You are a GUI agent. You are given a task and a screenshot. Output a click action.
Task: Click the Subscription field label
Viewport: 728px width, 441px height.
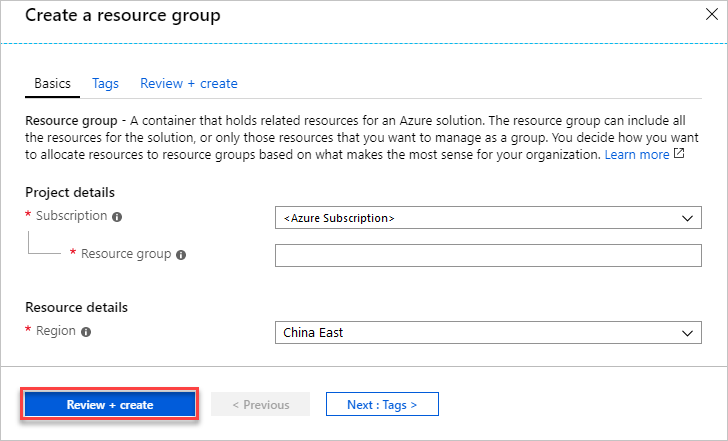(x=71, y=215)
